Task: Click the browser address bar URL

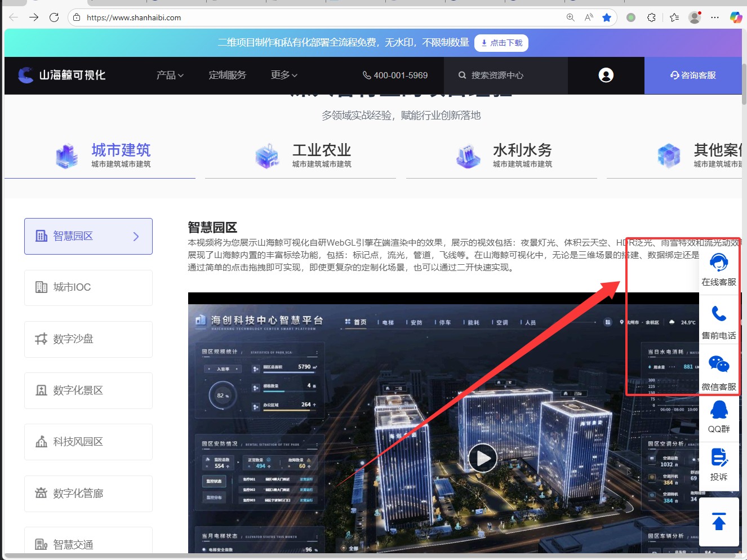Action: click(x=134, y=17)
